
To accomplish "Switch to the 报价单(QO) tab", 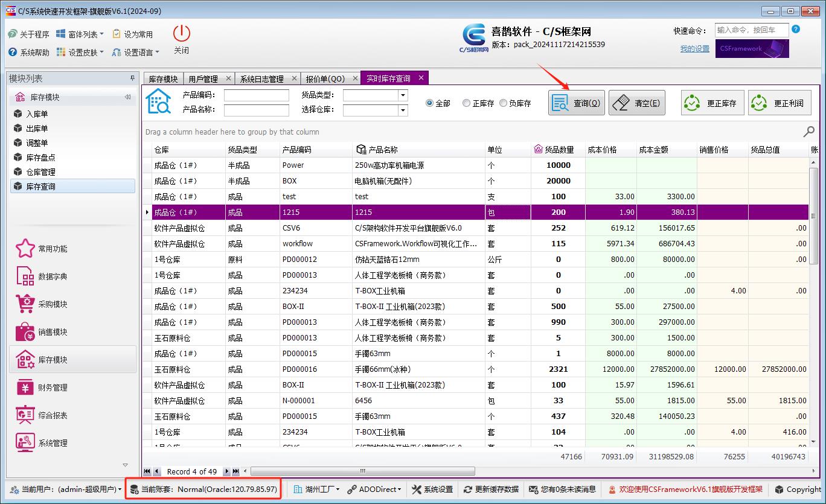I will [x=325, y=78].
